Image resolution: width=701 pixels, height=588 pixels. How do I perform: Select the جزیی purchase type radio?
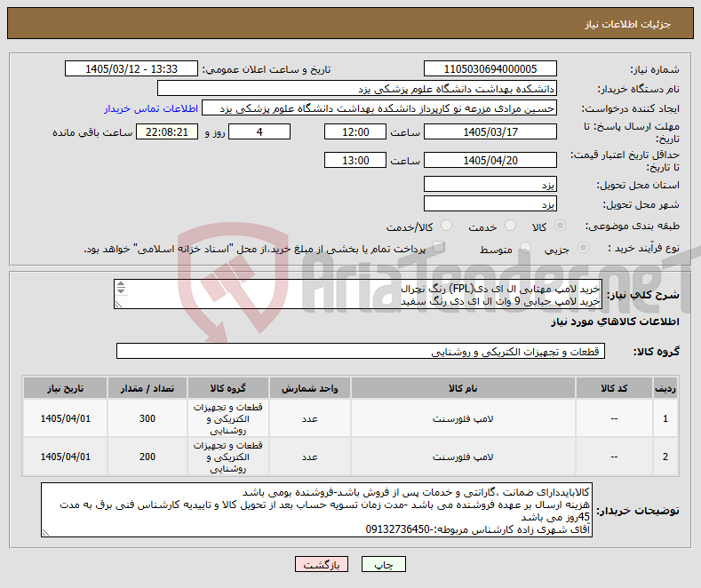(583, 248)
